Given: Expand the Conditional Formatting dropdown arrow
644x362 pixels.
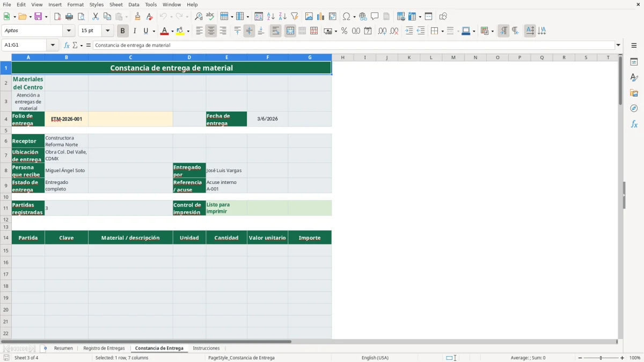Looking at the screenshot, I should coord(493,31).
